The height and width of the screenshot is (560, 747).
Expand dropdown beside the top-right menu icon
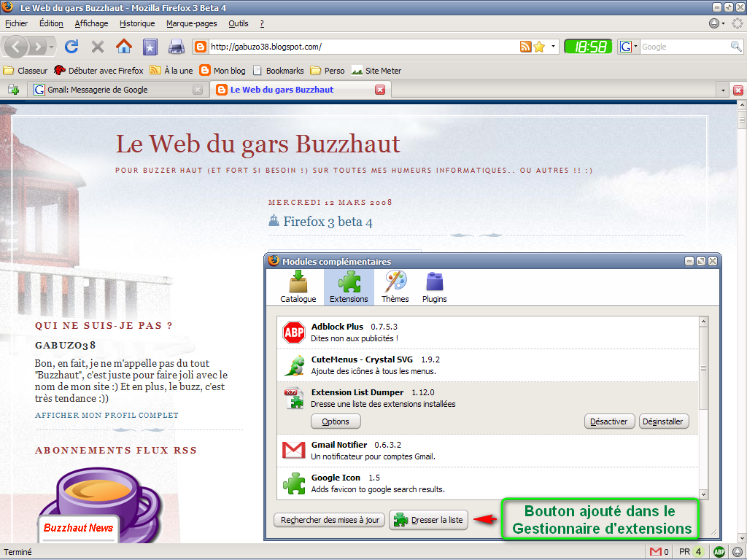coord(723,23)
